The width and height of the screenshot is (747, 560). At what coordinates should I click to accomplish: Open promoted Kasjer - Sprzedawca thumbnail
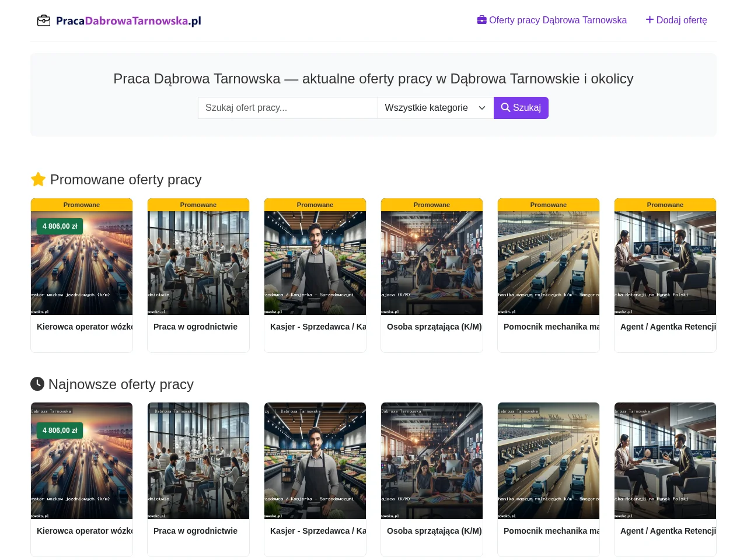pyautogui.click(x=315, y=263)
